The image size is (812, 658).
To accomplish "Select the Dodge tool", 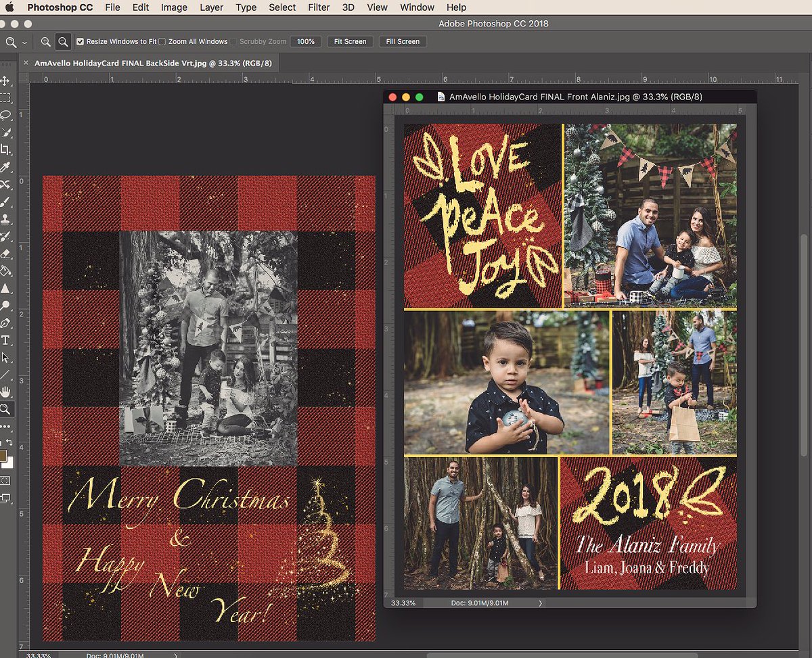I will (x=5, y=306).
